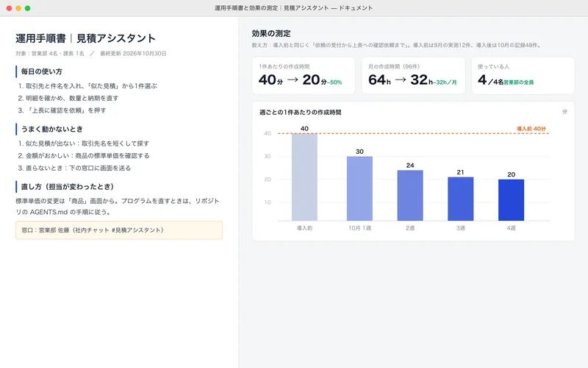
Task: Click the '分' unit label on the chart
Action: point(564,112)
